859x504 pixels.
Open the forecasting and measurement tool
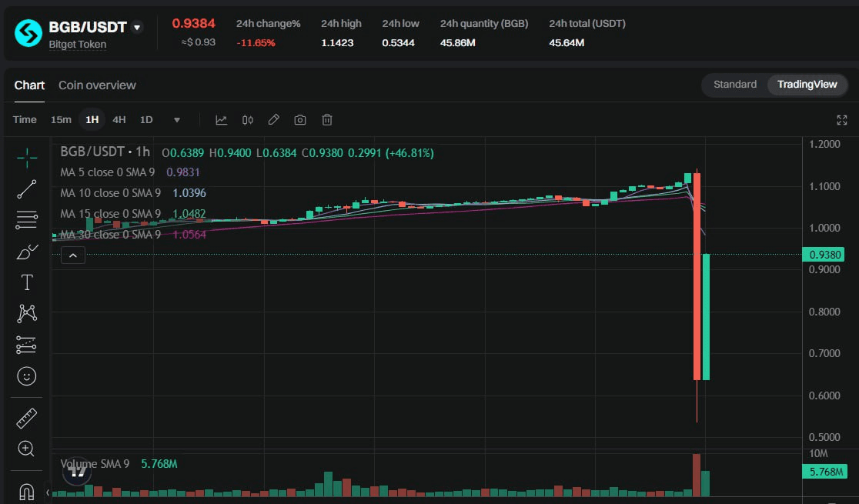click(x=26, y=345)
